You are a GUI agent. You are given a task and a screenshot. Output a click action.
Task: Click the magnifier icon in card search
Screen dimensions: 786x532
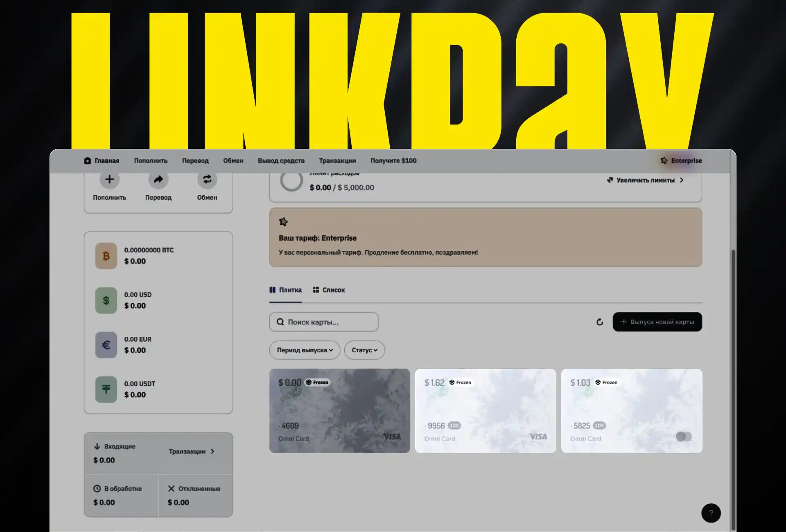(280, 322)
